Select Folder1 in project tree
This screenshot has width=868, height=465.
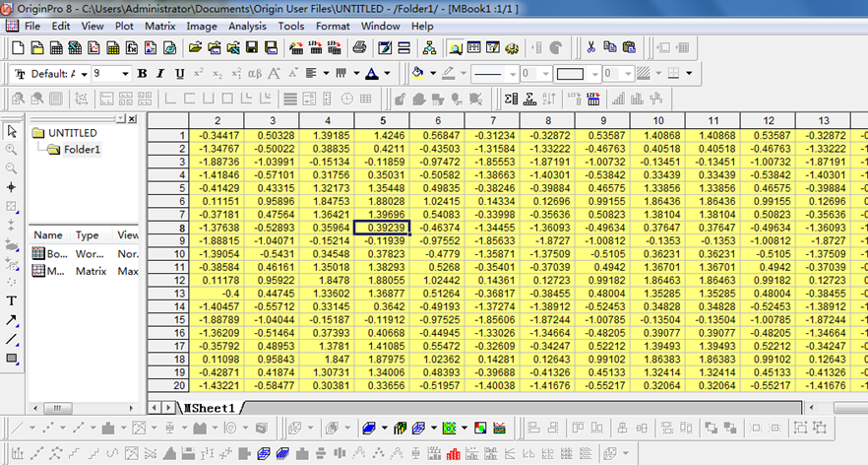(82, 150)
